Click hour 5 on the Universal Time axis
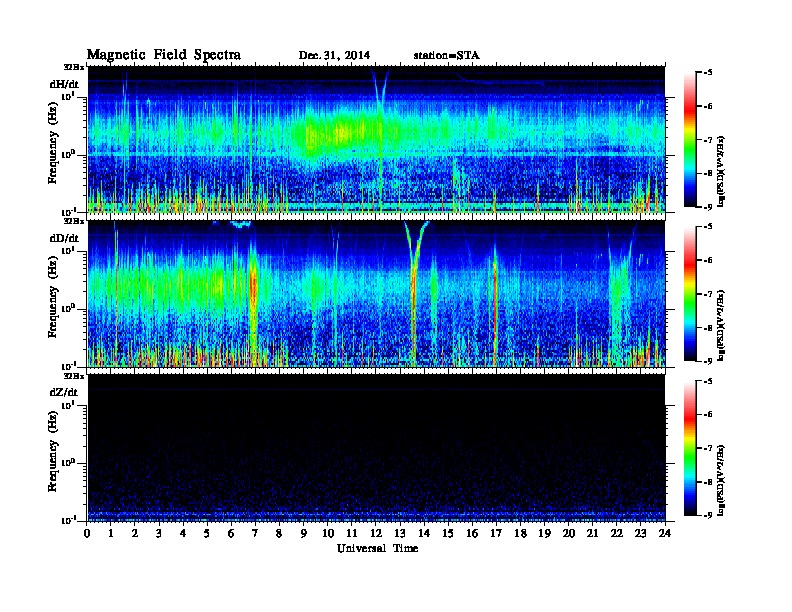Viewport: 792px width, 612px height. point(207,533)
